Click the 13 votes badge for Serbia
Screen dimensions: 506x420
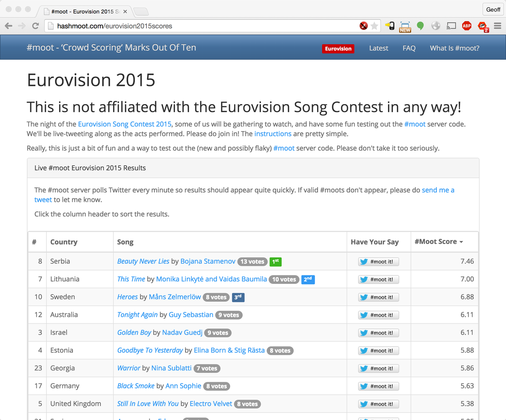[252, 262]
